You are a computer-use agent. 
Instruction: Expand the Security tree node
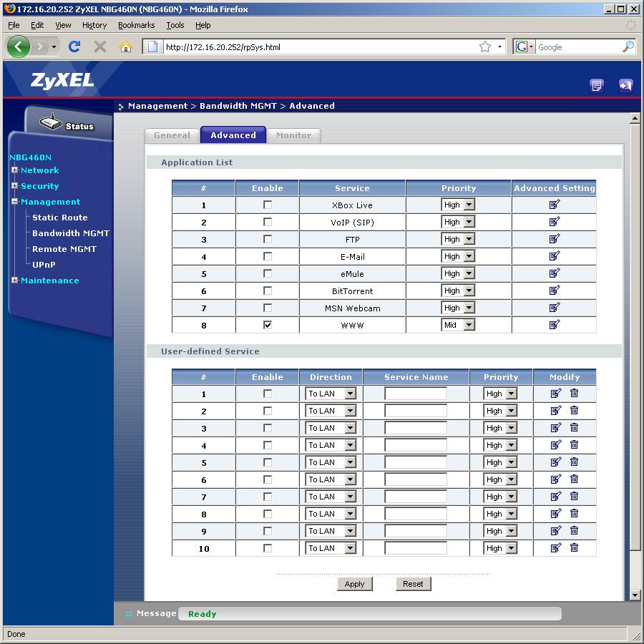pyautogui.click(x=15, y=185)
